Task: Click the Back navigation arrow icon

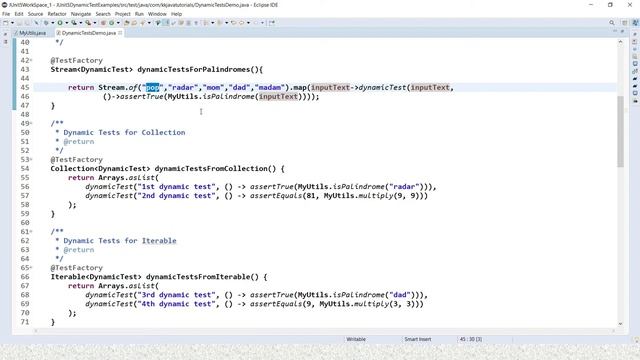Action: (x=241, y=23)
